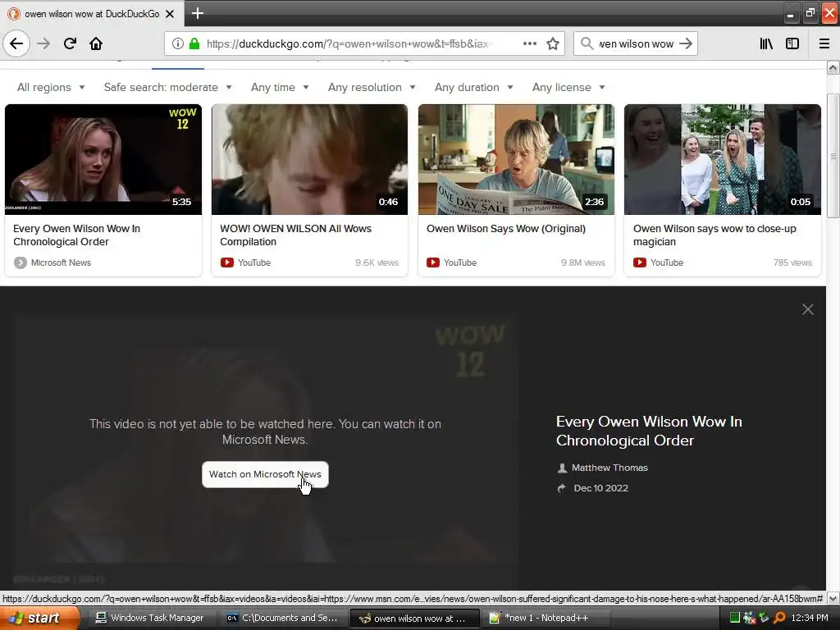Viewport: 840px width, 630px height.
Task: Open the close-up magician video thumbnail
Action: [x=723, y=160]
